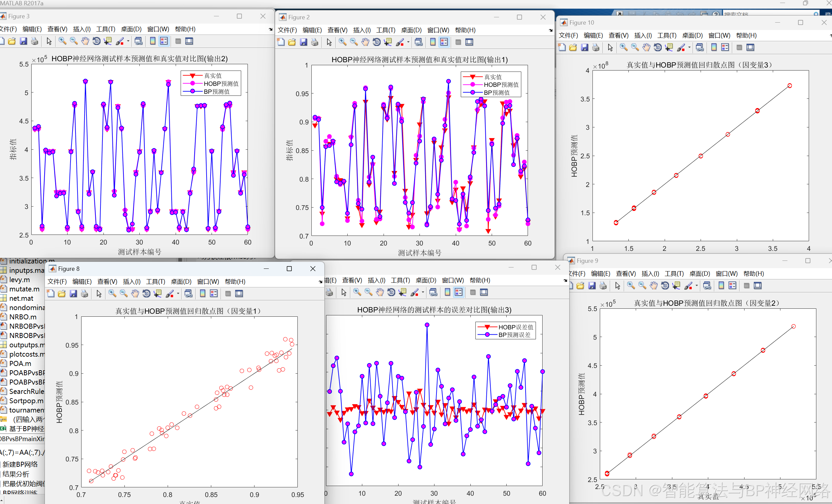
Task: Click Link Plot icon in Figure 2
Action: tap(419, 42)
